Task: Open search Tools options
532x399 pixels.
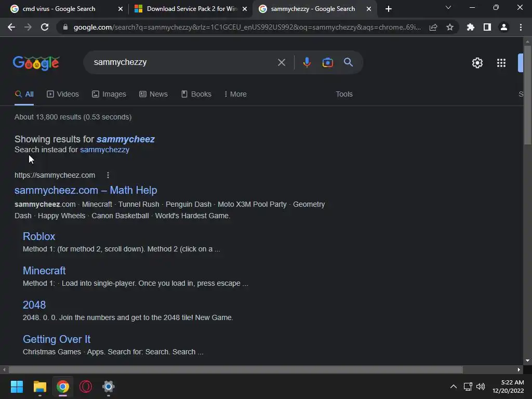Action: (x=344, y=94)
